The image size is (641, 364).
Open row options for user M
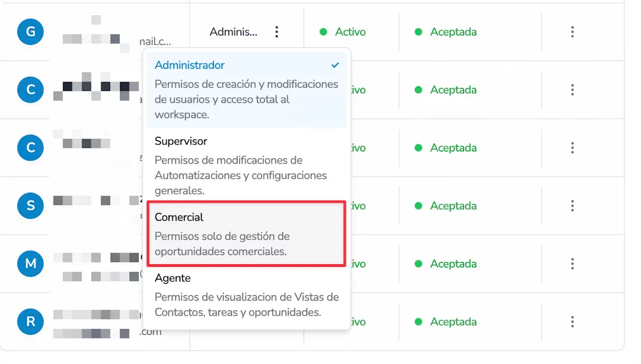pos(572,264)
